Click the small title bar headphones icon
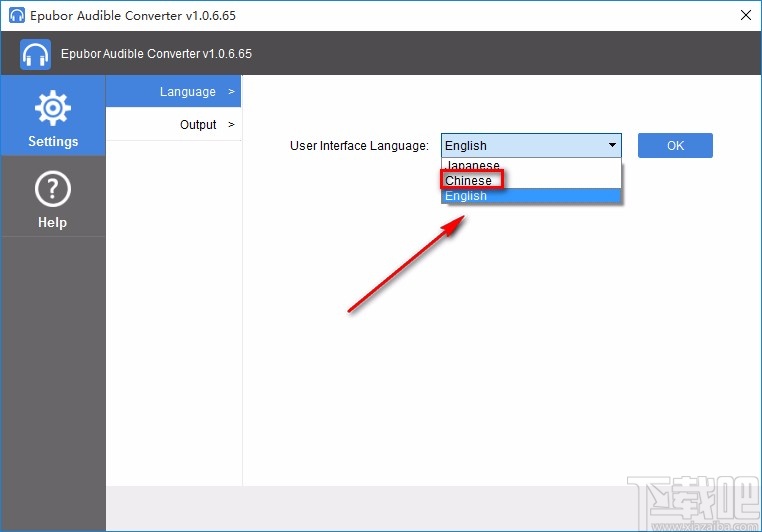762x532 pixels. pyautogui.click(x=17, y=15)
